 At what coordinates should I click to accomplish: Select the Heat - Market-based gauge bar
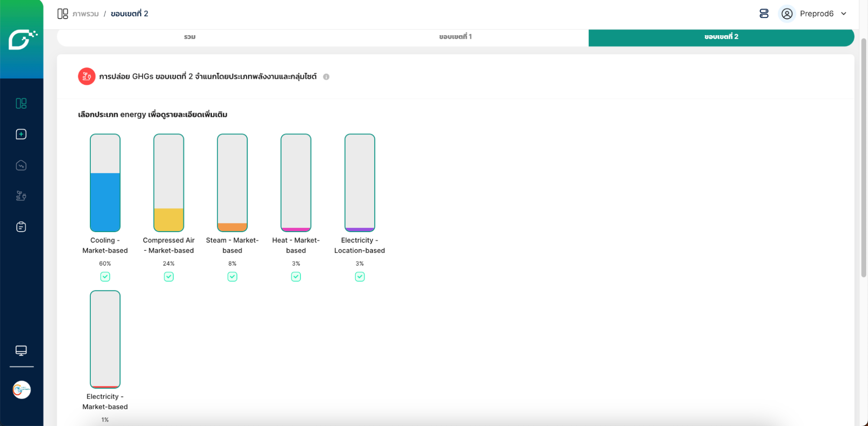(x=296, y=183)
